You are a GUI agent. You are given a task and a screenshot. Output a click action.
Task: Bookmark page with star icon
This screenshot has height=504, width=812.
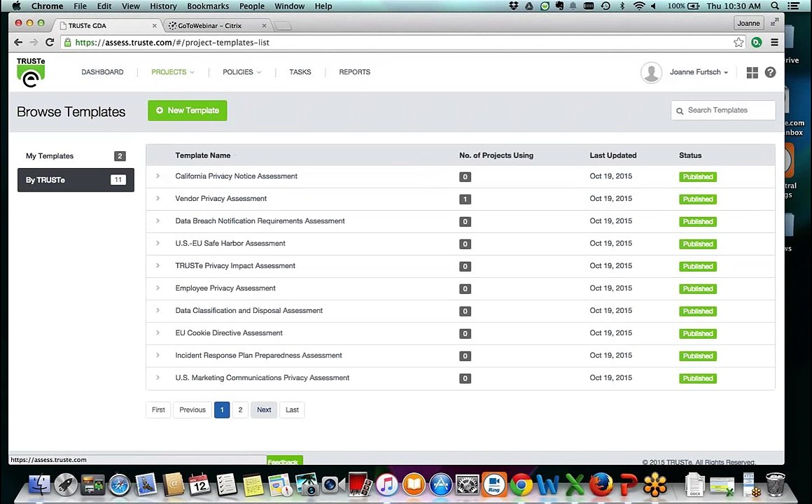tap(738, 43)
